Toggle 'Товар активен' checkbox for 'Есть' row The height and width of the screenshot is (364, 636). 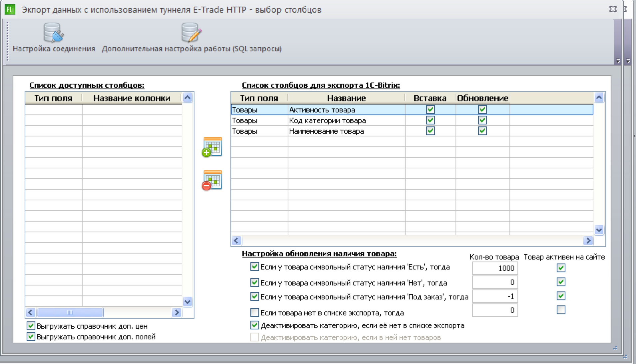pos(561,268)
